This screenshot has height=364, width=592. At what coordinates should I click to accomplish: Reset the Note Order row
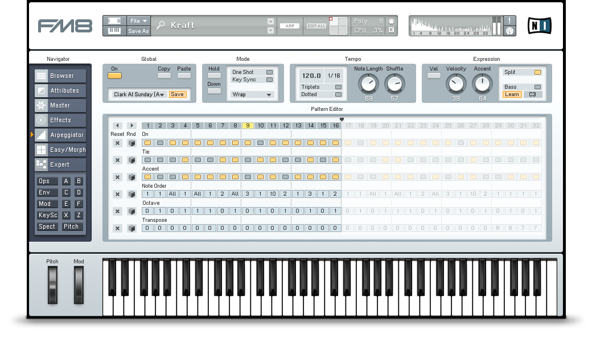point(117,195)
